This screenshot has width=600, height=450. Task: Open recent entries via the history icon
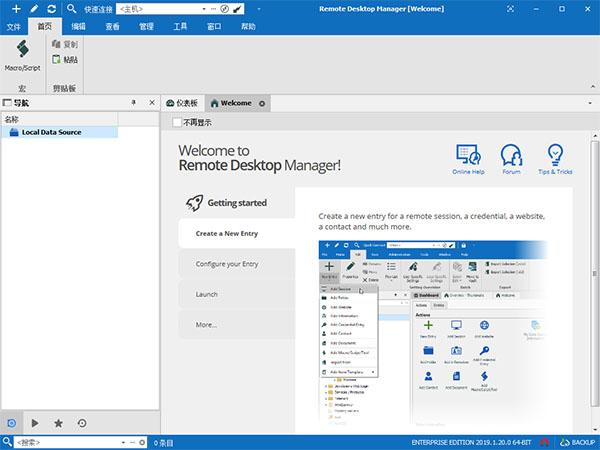82,423
